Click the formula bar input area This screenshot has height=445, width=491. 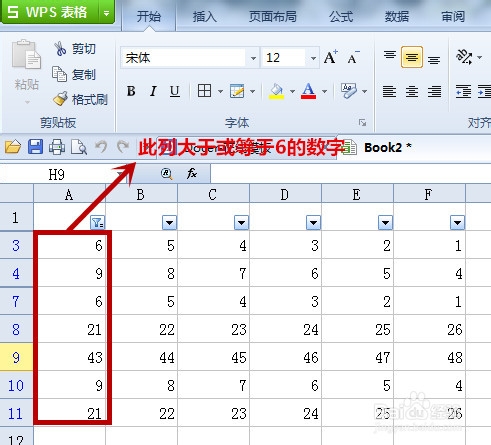click(351, 174)
